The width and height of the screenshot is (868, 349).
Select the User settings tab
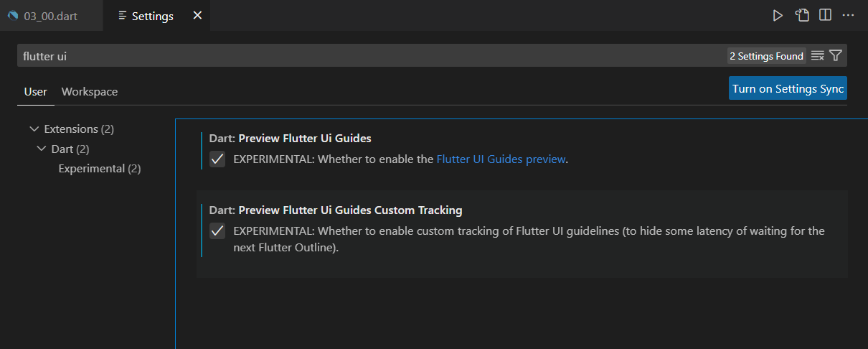pos(36,92)
